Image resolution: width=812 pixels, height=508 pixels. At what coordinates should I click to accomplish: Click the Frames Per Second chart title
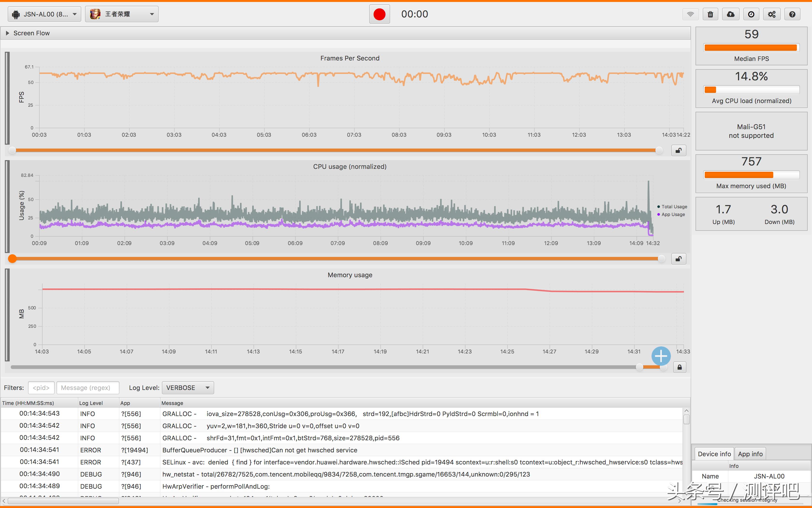350,58
